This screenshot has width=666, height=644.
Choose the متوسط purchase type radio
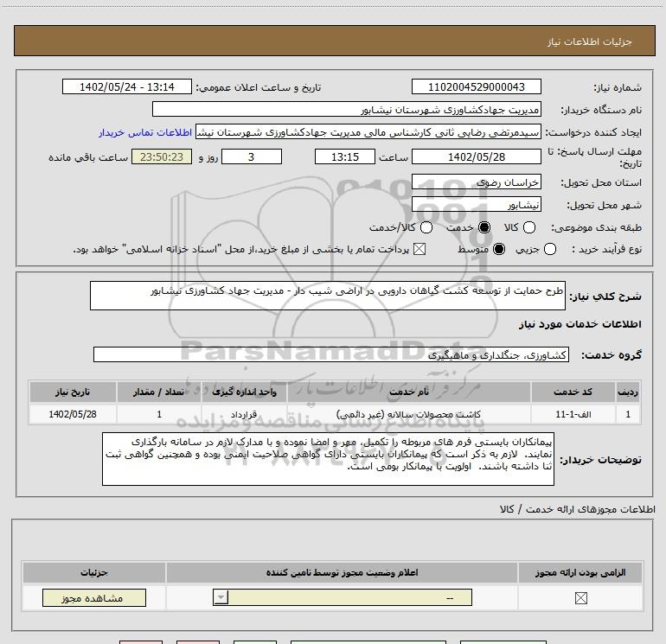point(499,249)
